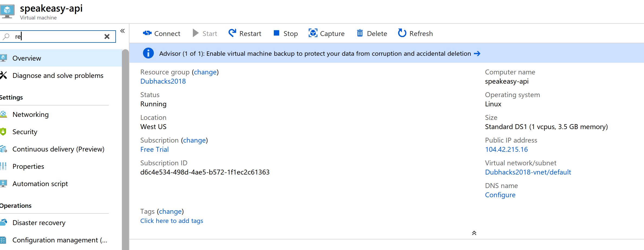Configure the DNS name
Viewport: 644px width, 250px height.
coord(500,195)
